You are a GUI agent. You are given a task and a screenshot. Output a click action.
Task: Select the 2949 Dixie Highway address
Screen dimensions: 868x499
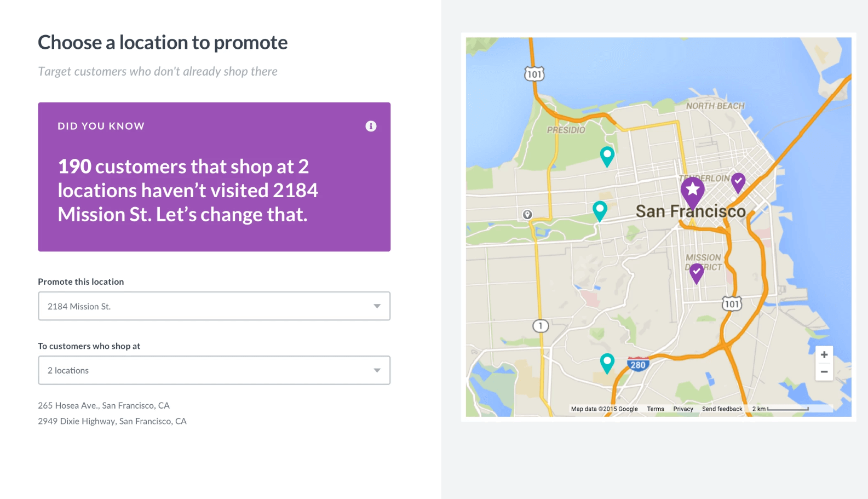coord(112,421)
